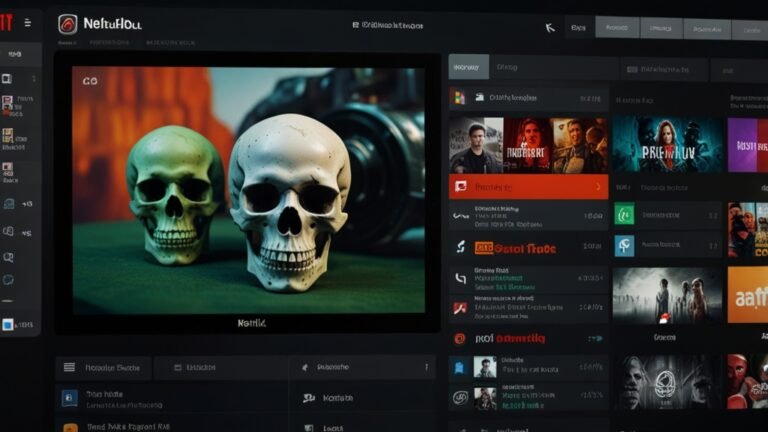Click the white icon inside the orange-red bar
The image size is (768, 432).
pos(460,187)
